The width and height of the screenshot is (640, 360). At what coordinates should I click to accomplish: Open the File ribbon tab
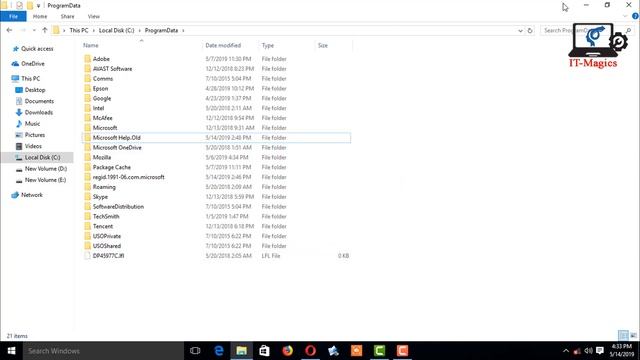[x=13, y=16]
